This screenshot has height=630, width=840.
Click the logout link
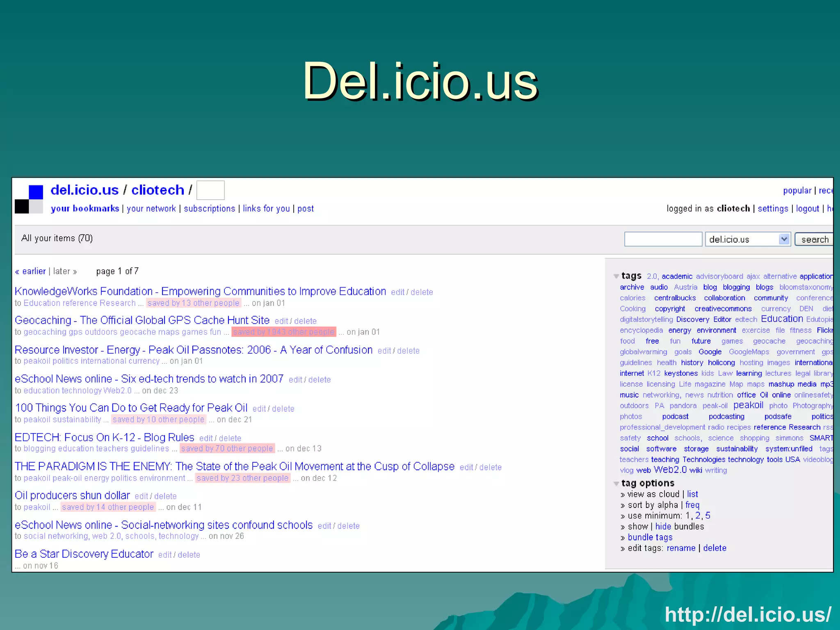coord(808,208)
